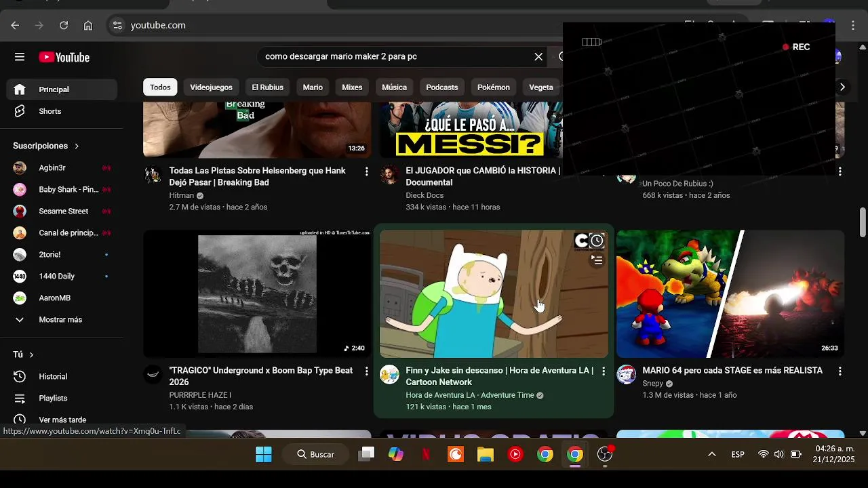Viewport: 868px width, 488px height.
Task: Select the El Rubius filter chip
Action: (x=268, y=87)
